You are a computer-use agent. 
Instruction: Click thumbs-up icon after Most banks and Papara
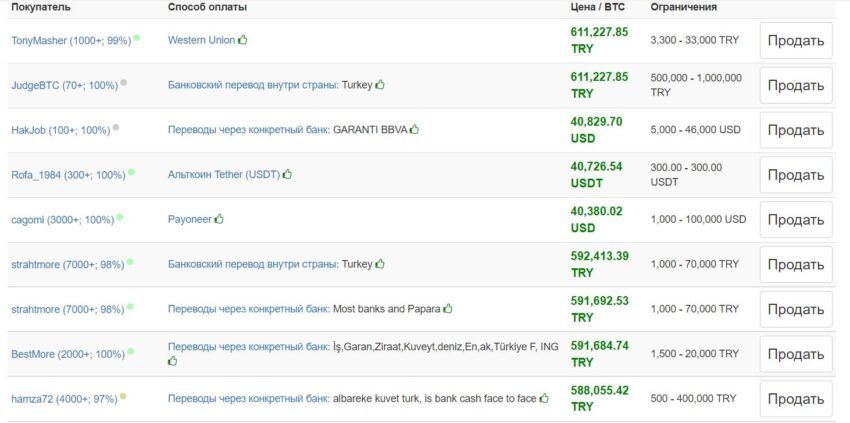(447, 309)
